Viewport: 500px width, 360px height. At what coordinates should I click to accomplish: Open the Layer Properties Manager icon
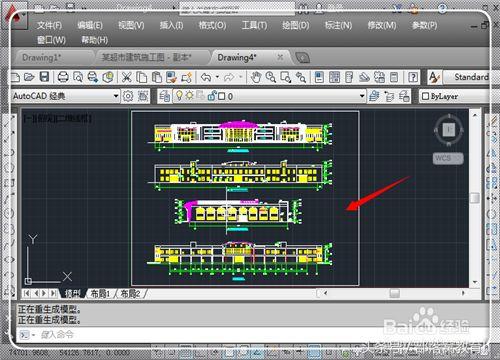click(164, 96)
